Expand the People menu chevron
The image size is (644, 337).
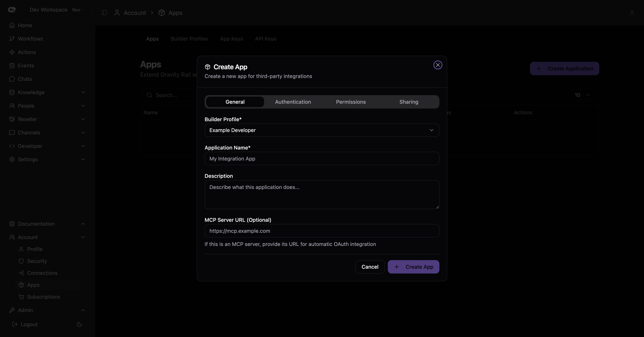pyautogui.click(x=83, y=106)
